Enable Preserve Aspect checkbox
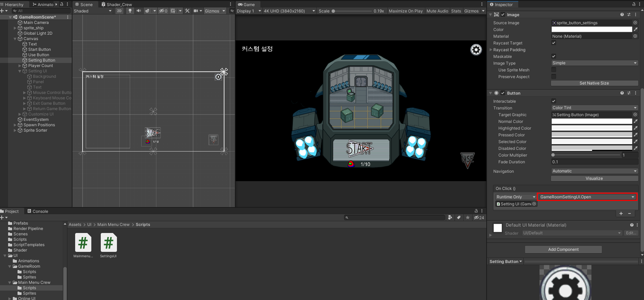Viewport: 644px width, 300px height. pos(554,77)
